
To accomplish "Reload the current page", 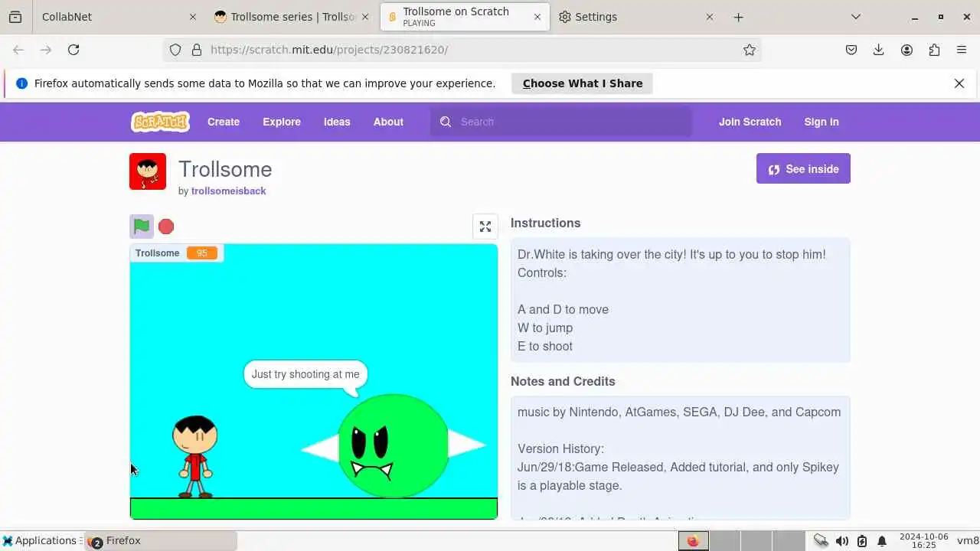I will click(73, 50).
